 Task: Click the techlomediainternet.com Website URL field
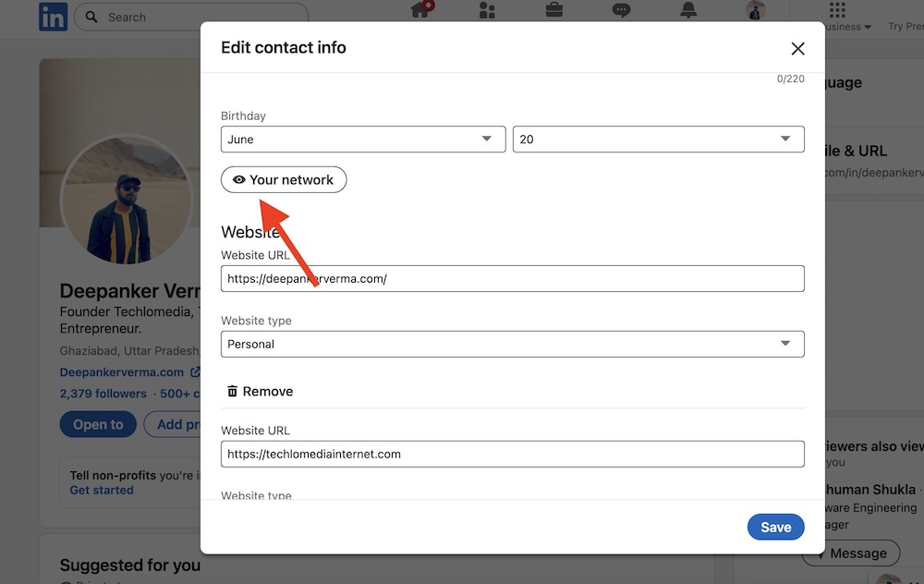tap(512, 454)
